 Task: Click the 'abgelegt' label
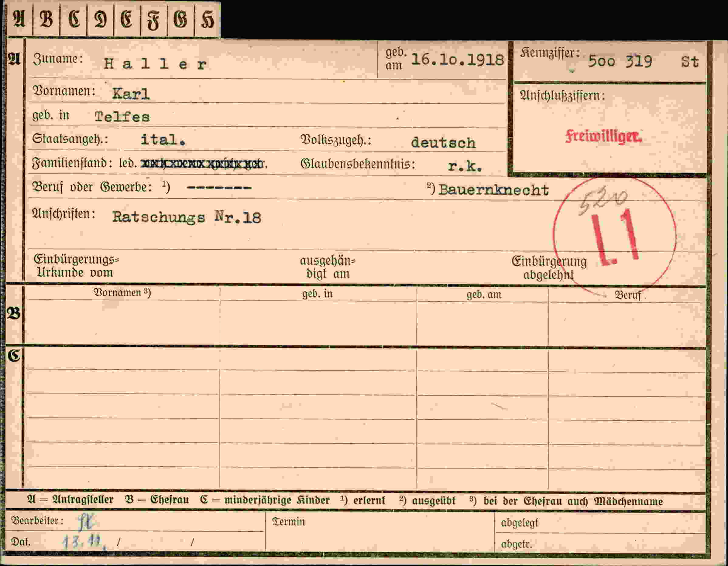(520, 523)
